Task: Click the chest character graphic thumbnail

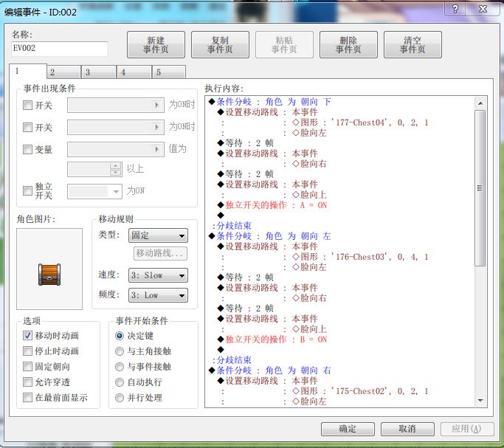Action: pyautogui.click(x=49, y=269)
